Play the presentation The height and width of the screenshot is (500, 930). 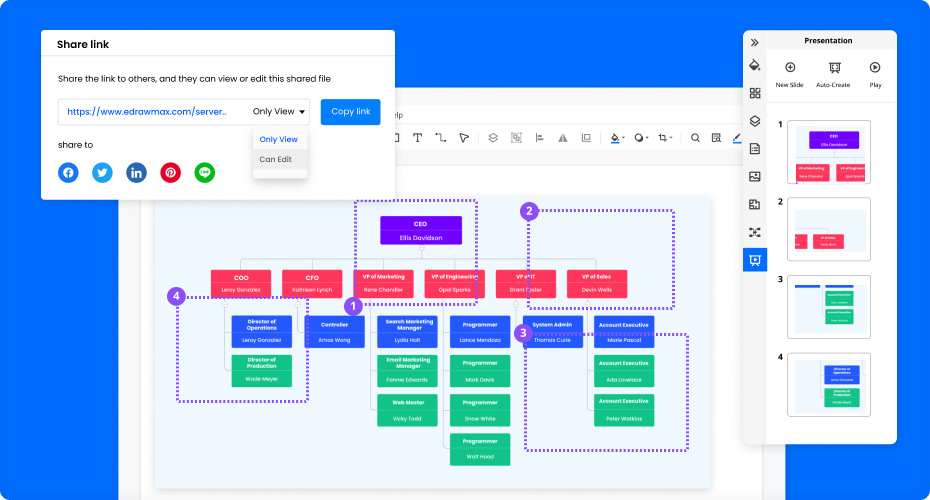[875, 68]
